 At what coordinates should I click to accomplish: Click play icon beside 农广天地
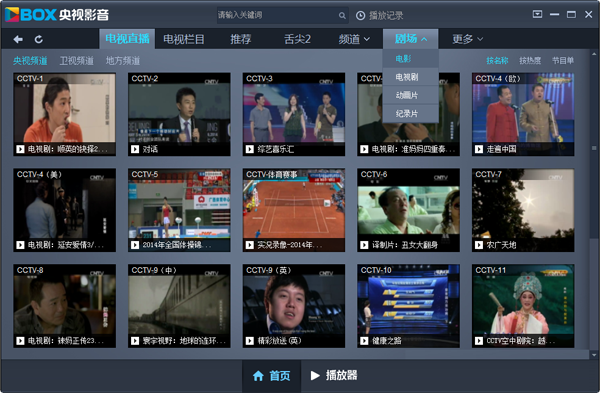479,245
